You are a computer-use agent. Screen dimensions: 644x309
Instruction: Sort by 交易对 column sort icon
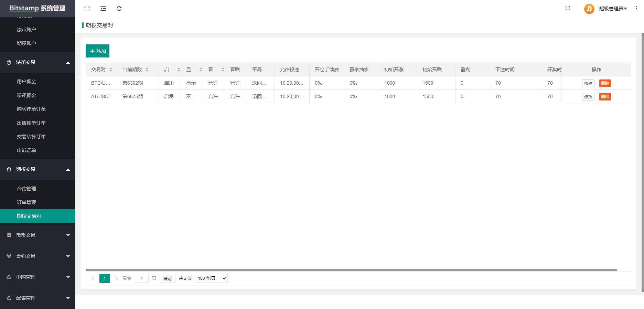111,70
